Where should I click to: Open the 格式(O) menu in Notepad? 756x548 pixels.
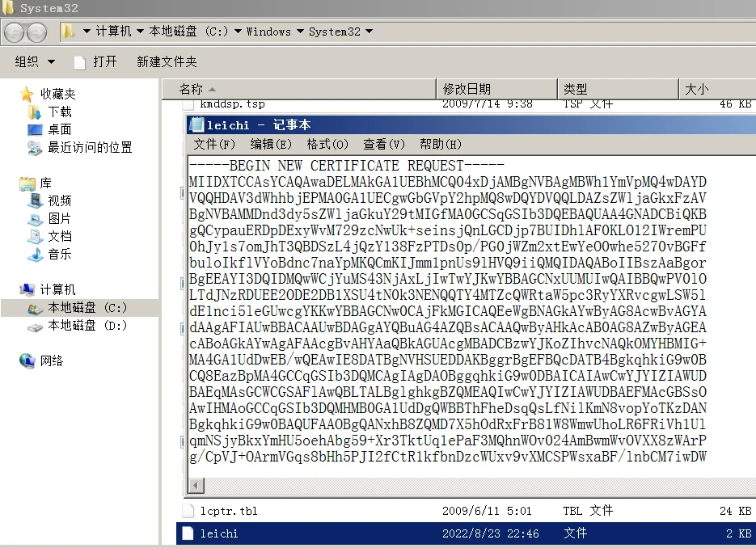coord(327,144)
